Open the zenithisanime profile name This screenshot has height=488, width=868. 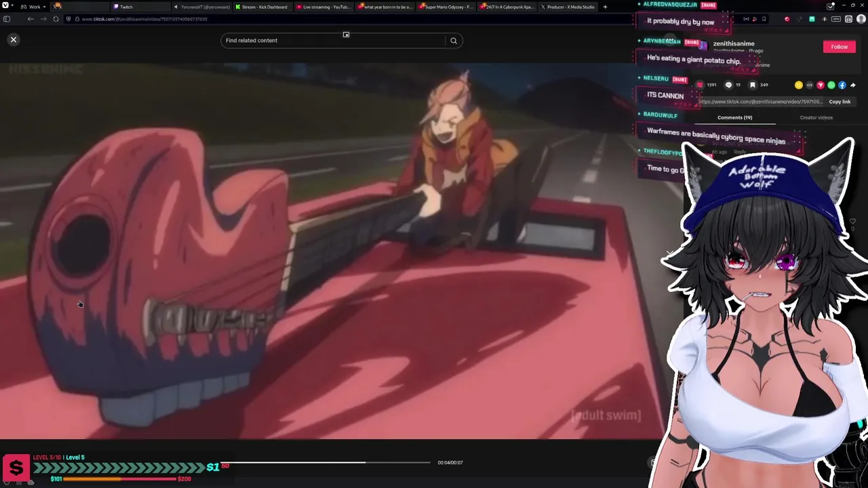coord(734,43)
